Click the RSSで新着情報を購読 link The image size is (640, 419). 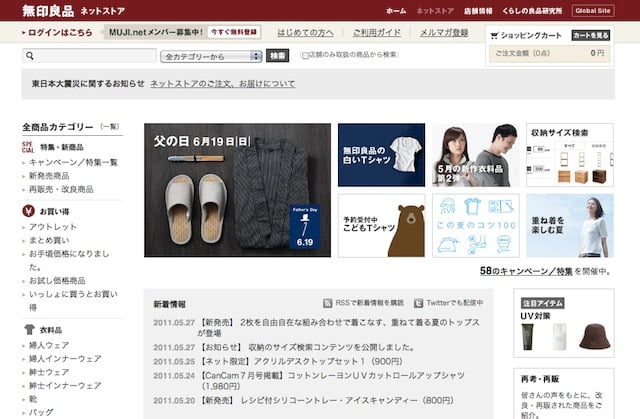click(369, 303)
